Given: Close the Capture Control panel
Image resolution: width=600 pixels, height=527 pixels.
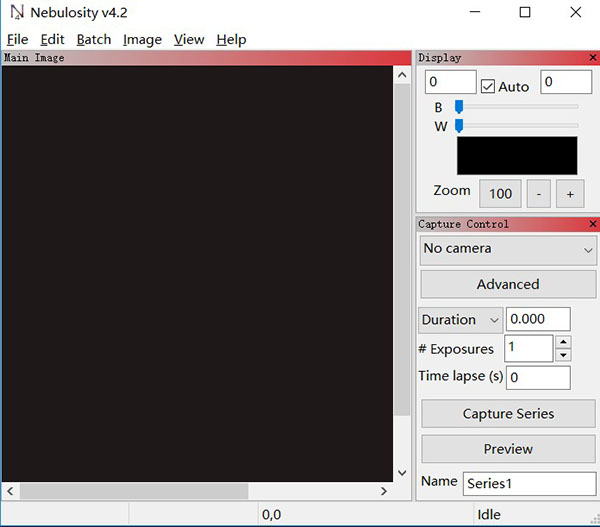Looking at the screenshot, I should click(x=592, y=224).
